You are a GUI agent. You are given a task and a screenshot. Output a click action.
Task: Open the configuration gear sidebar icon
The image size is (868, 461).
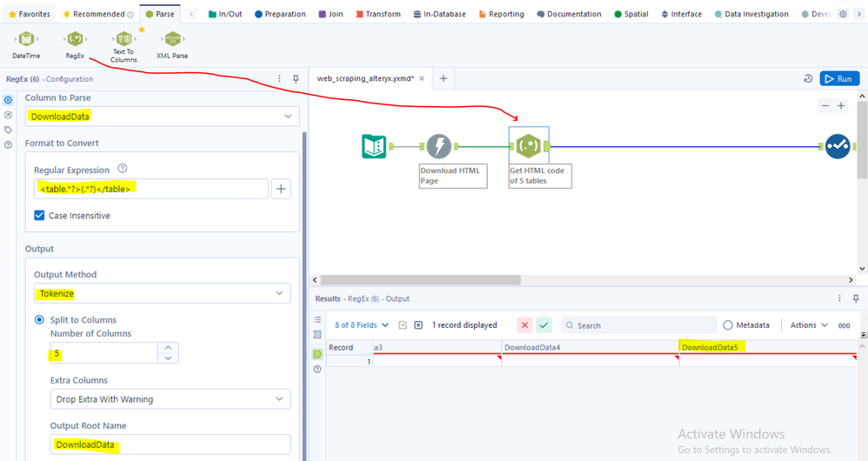[x=8, y=100]
